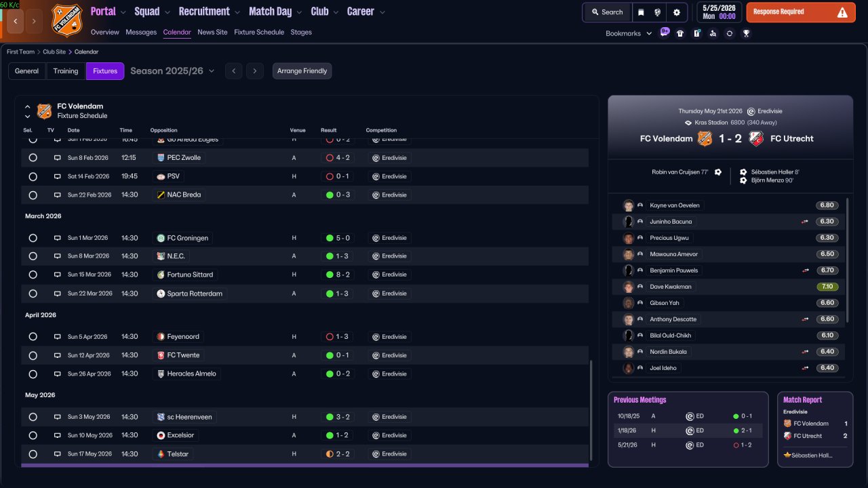Click the TV icon for the PSV fixture

tap(58, 176)
